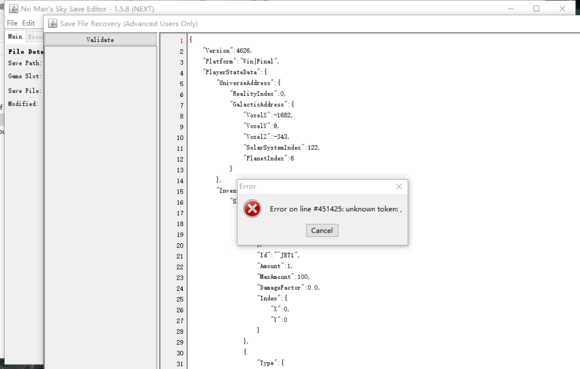Open the File menu
This screenshot has width=580, height=369.
click(12, 23)
